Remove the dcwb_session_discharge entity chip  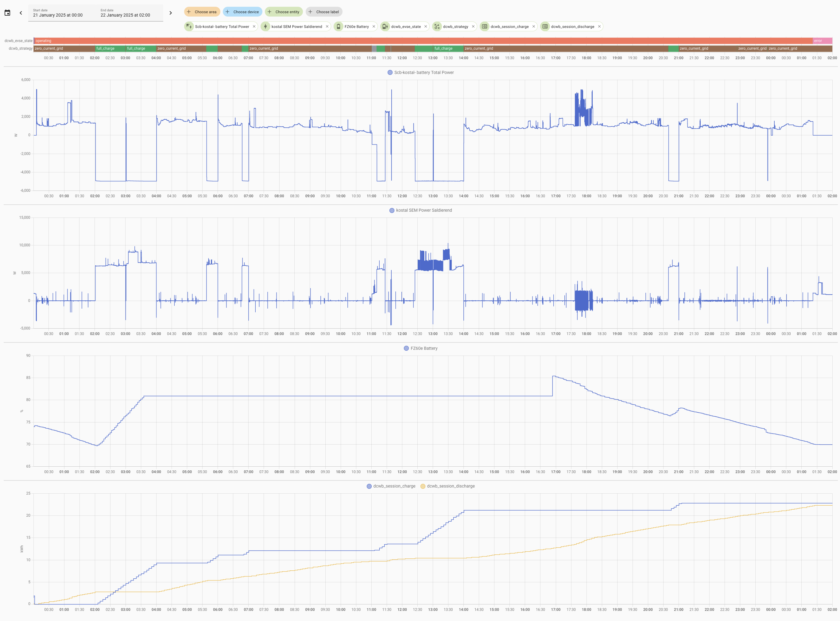599,27
